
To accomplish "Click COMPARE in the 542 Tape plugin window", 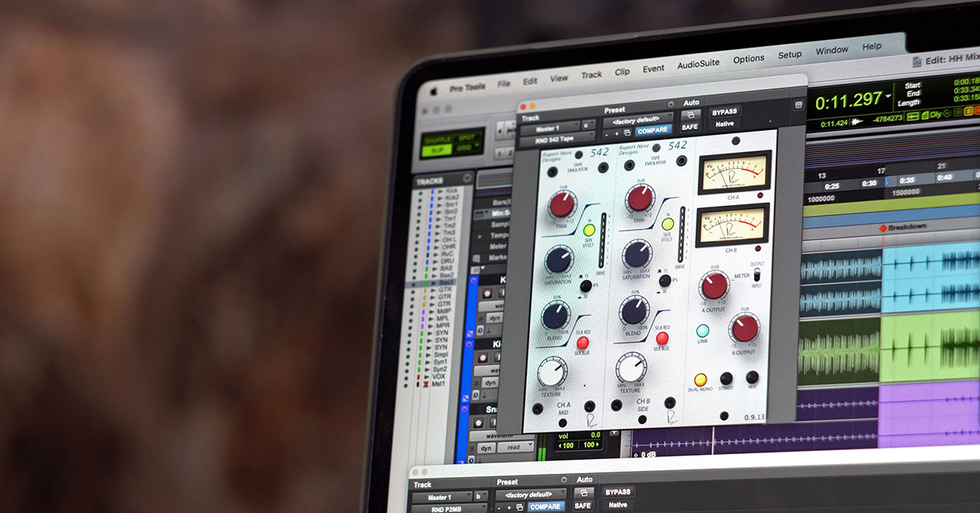I will 653,130.
